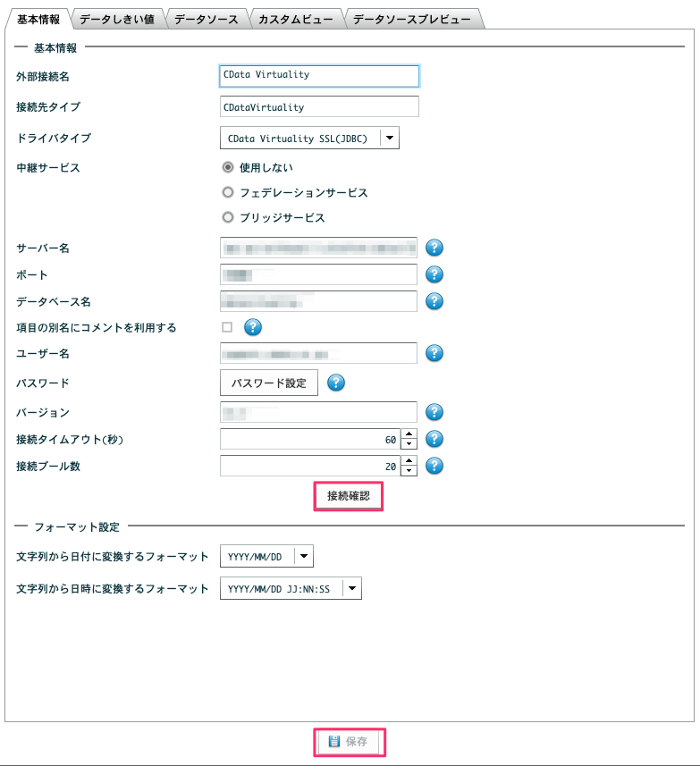Click 接続先タイプ text field

point(319,106)
